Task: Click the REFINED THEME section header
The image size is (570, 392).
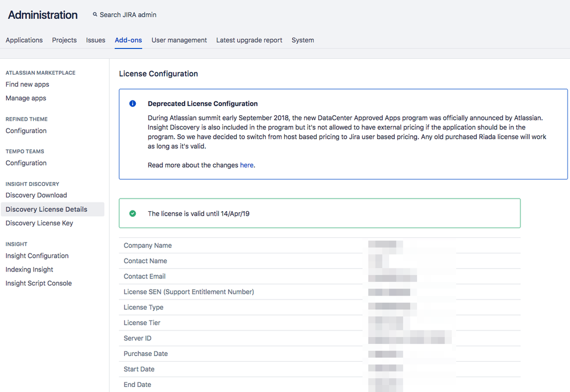Action: click(x=27, y=119)
